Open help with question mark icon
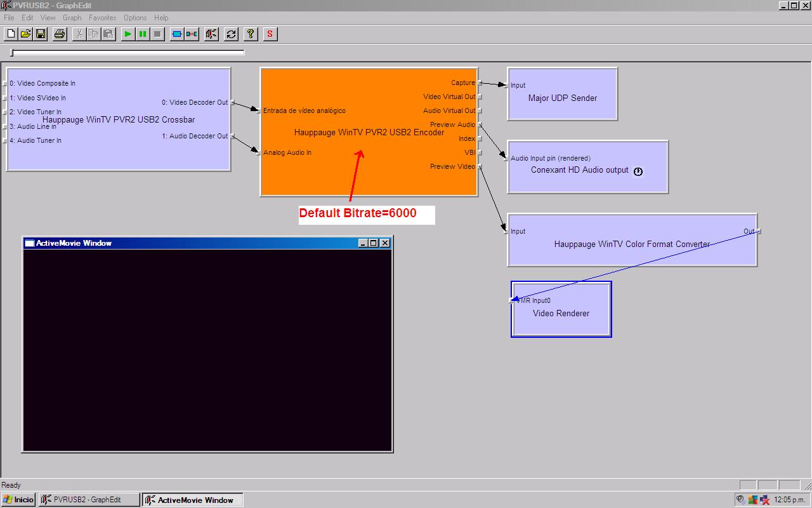Viewport: 812px width, 508px height. (251, 34)
